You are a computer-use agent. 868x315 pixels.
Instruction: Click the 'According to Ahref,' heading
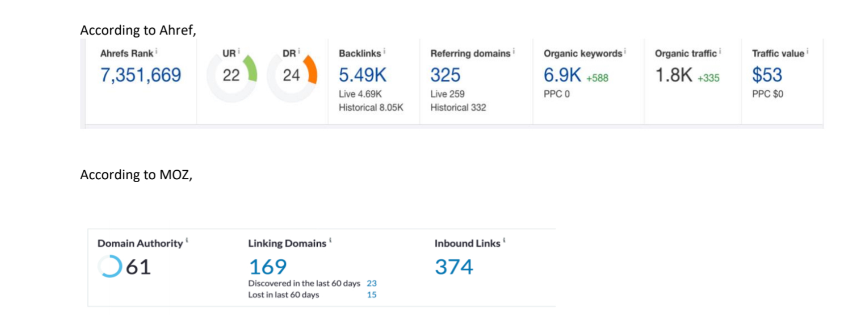(138, 30)
